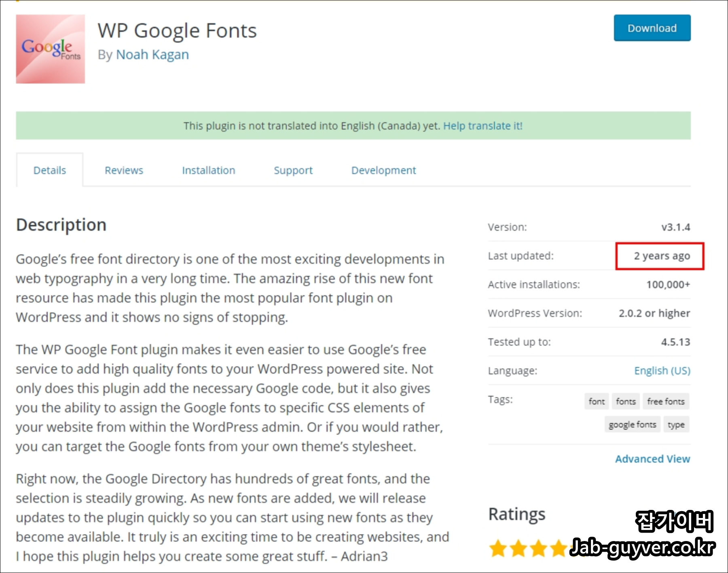This screenshot has height=573, width=728.
Task: Click the '2 years ago' last updated value
Action: point(662,256)
